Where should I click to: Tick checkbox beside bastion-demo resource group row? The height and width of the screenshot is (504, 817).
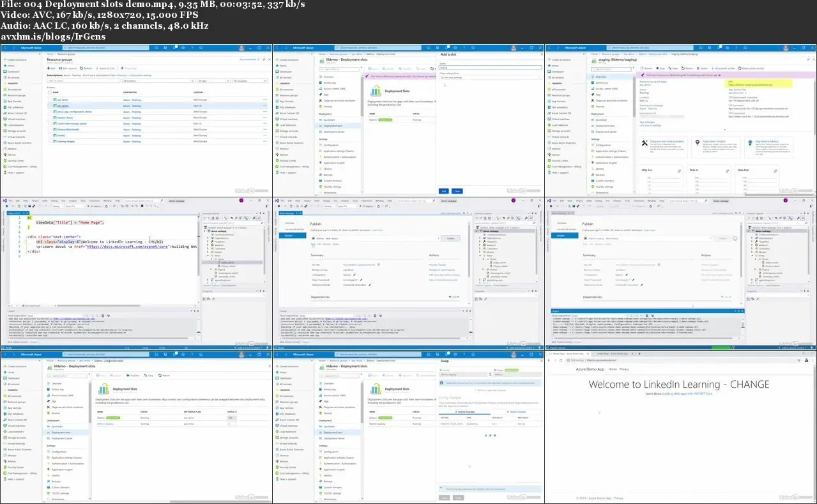50,118
